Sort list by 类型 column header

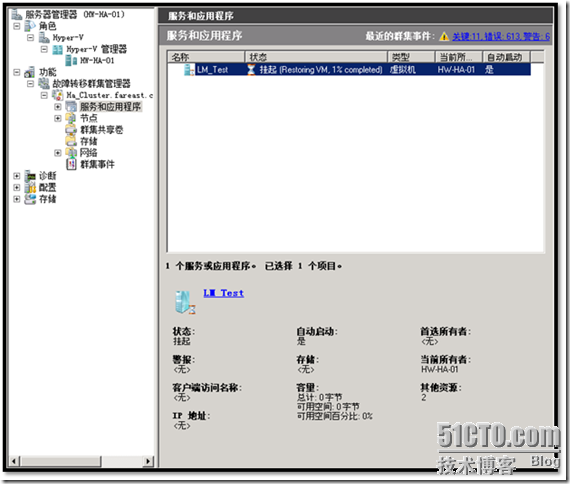(411, 57)
